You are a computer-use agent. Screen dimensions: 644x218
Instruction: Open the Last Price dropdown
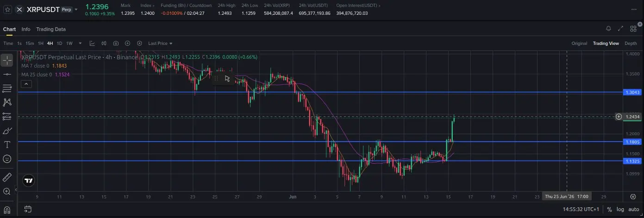point(160,44)
